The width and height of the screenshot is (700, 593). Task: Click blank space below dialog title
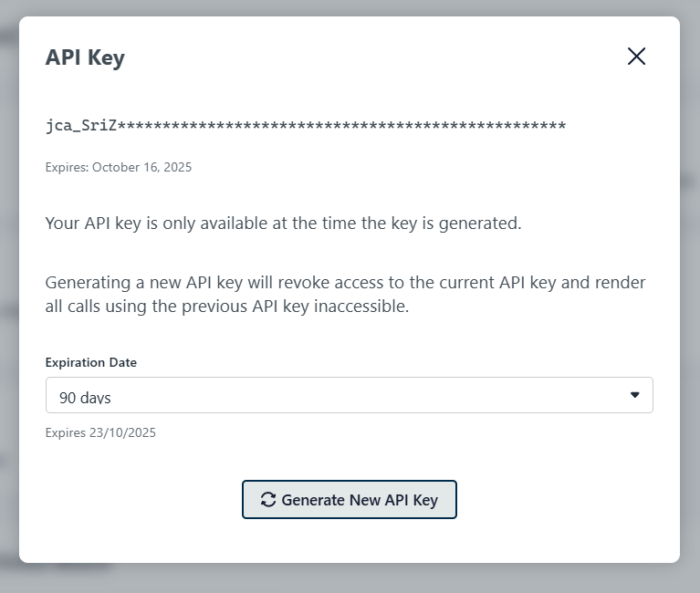click(x=347, y=89)
